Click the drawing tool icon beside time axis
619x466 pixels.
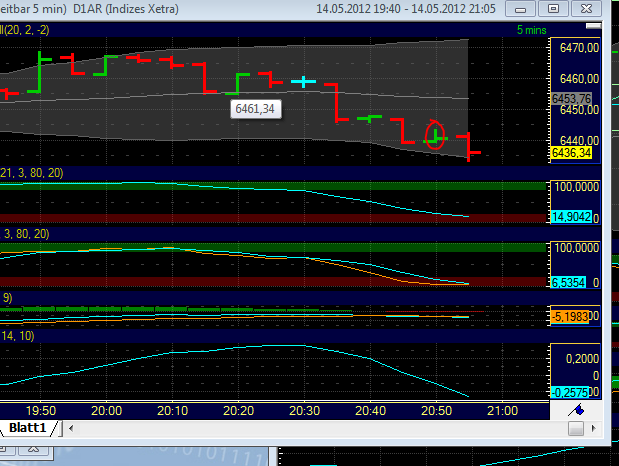click(x=576, y=410)
